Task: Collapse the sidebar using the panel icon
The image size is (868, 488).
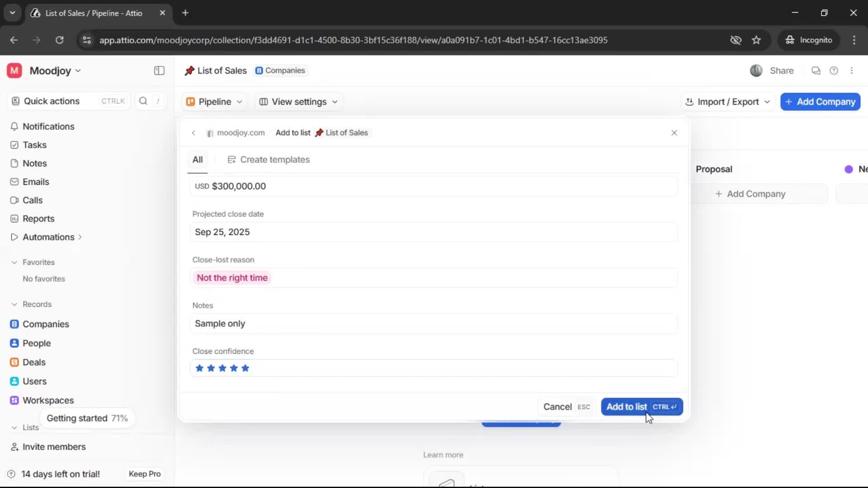Action: (x=159, y=70)
